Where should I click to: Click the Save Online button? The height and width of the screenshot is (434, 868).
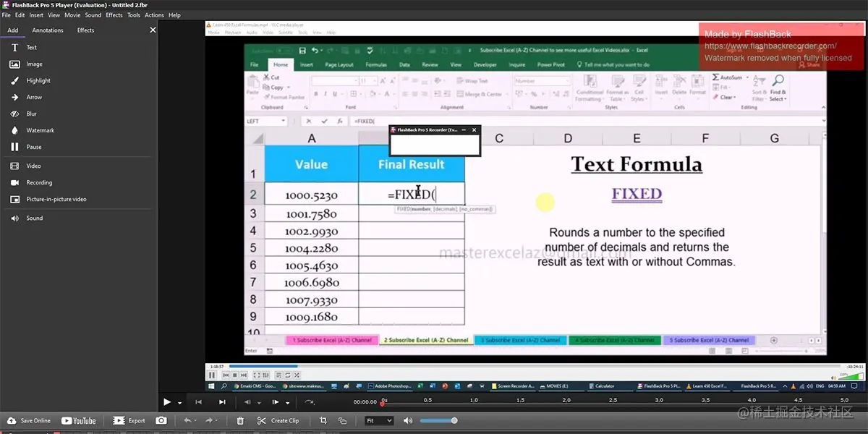[29, 420]
